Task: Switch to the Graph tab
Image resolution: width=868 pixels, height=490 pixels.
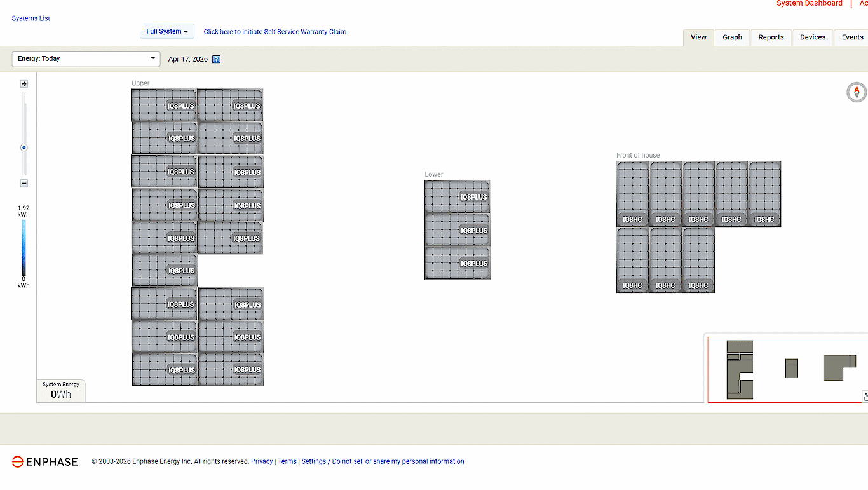Action: (x=732, y=37)
